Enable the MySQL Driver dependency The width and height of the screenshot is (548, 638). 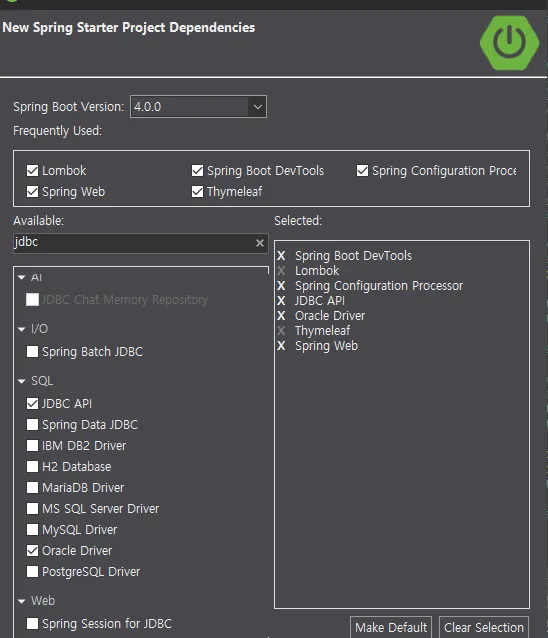(x=33, y=530)
